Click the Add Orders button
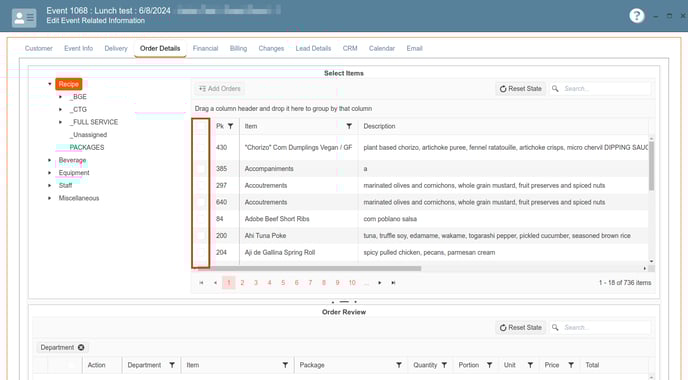 tap(220, 89)
